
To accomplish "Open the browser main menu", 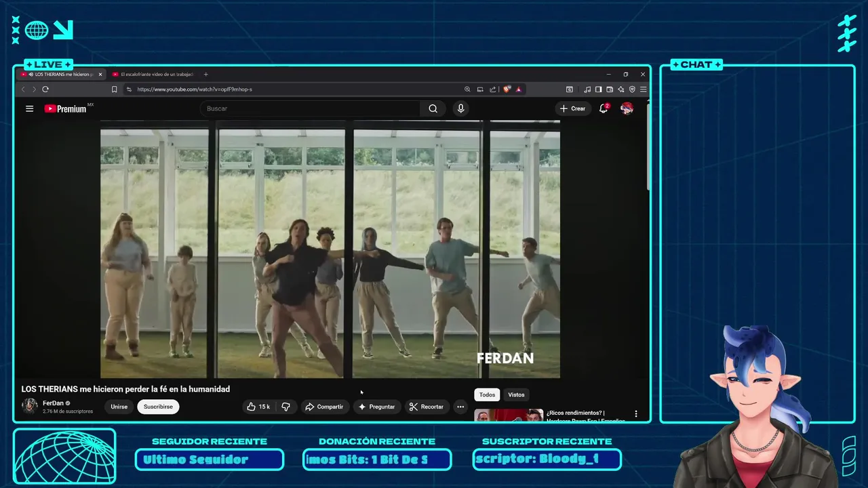I will [643, 89].
